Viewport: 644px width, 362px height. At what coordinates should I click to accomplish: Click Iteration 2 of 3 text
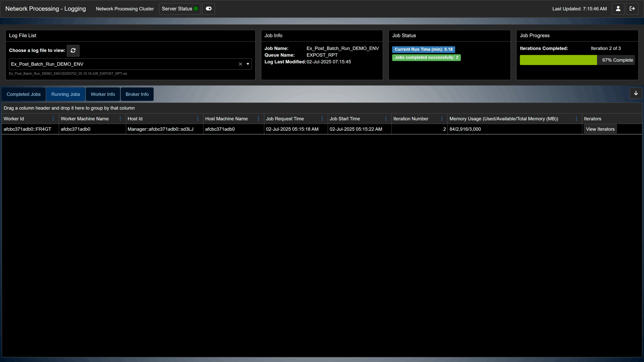pos(606,49)
